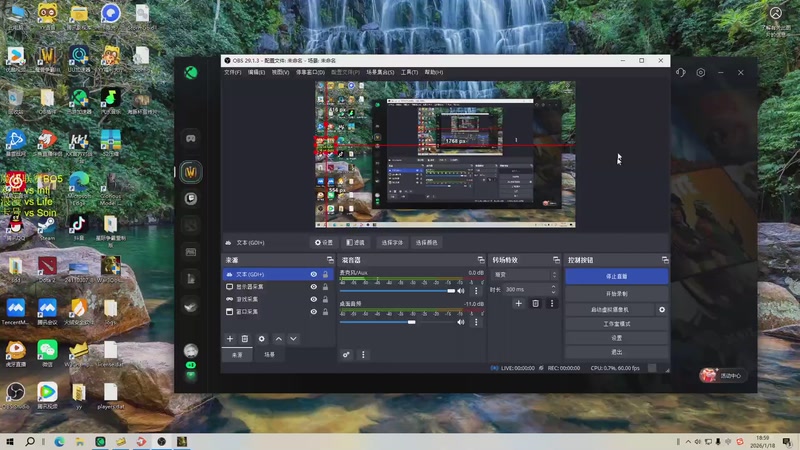Toggle lock on 窗口采集 source
800x450 pixels.
tap(326, 312)
